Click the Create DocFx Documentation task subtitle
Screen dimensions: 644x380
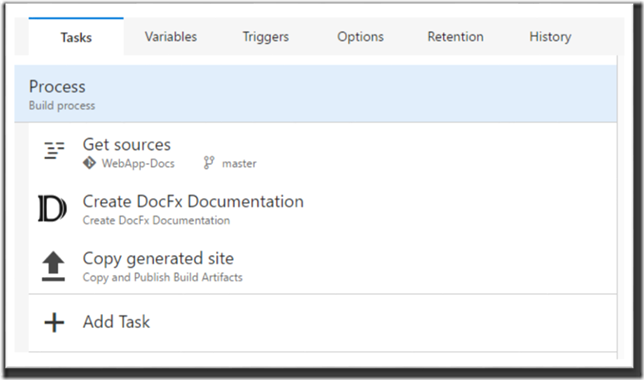(156, 220)
